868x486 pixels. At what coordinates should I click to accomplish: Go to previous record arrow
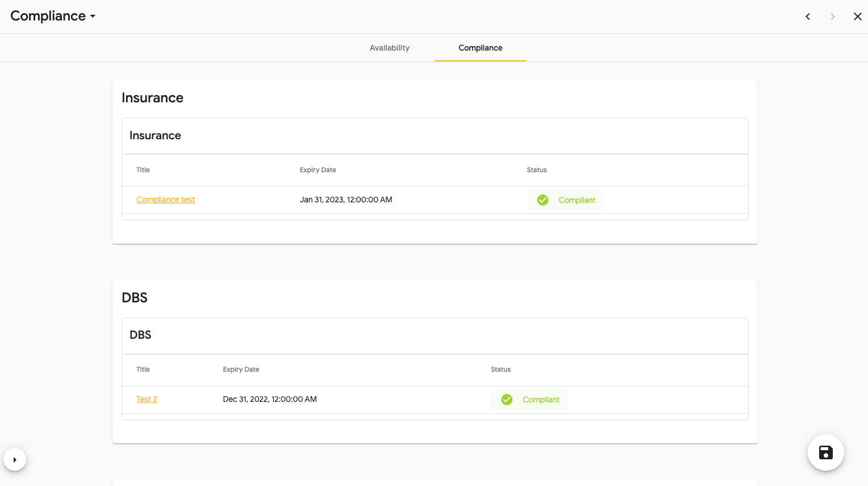[808, 16]
